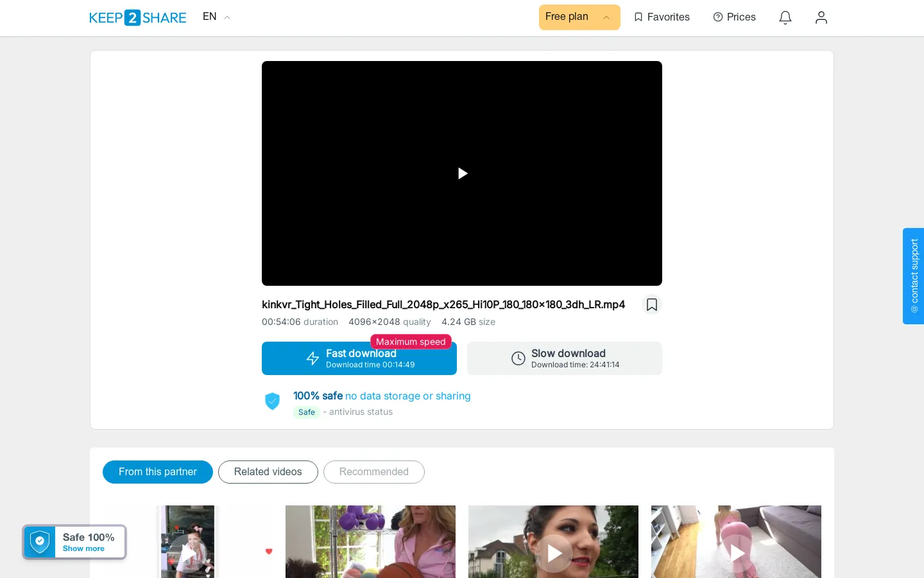Start the Slow download

coord(565,358)
